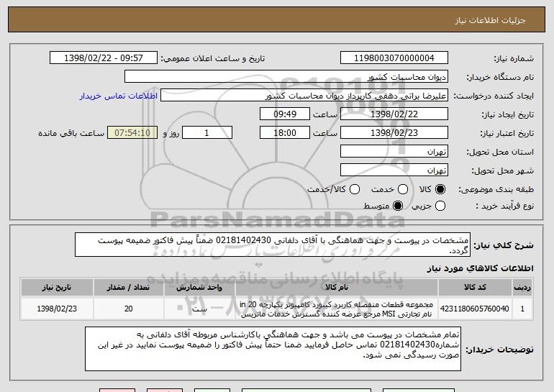This screenshot has width=554, height=392.
Task: Choose the جزیی purchase type radio
Action: 440,206
